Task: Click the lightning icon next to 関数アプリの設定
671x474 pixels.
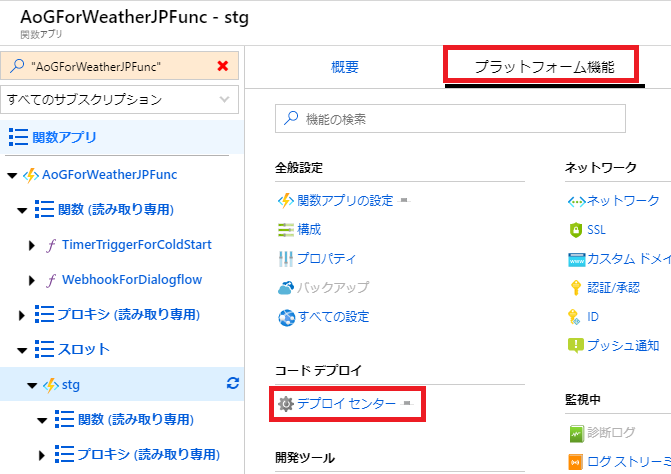Action: (285, 201)
